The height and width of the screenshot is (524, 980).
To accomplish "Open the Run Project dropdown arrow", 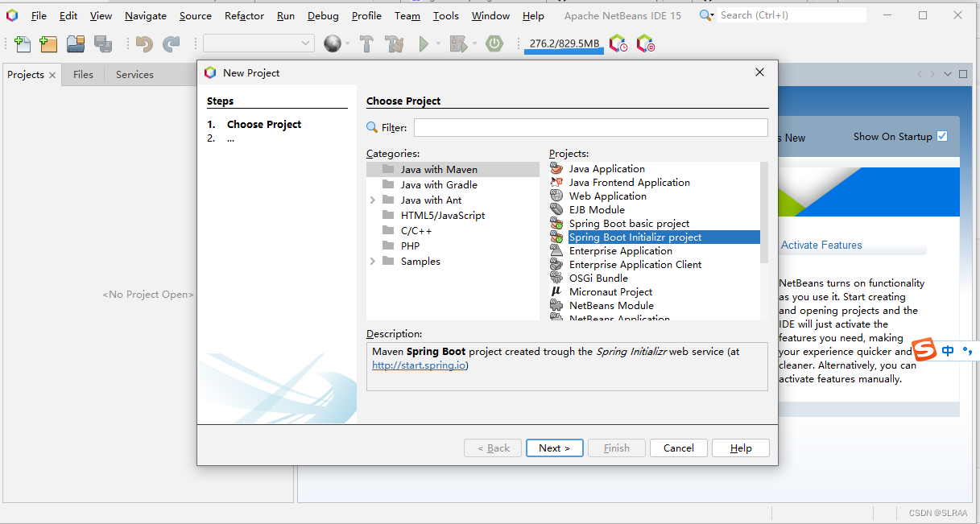I will pyautogui.click(x=438, y=44).
